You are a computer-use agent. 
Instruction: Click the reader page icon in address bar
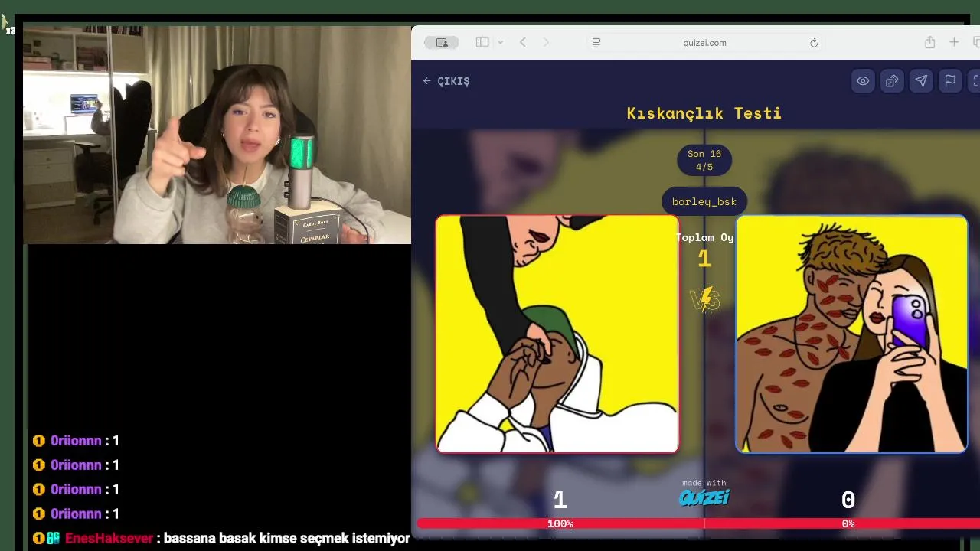(x=596, y=43)
